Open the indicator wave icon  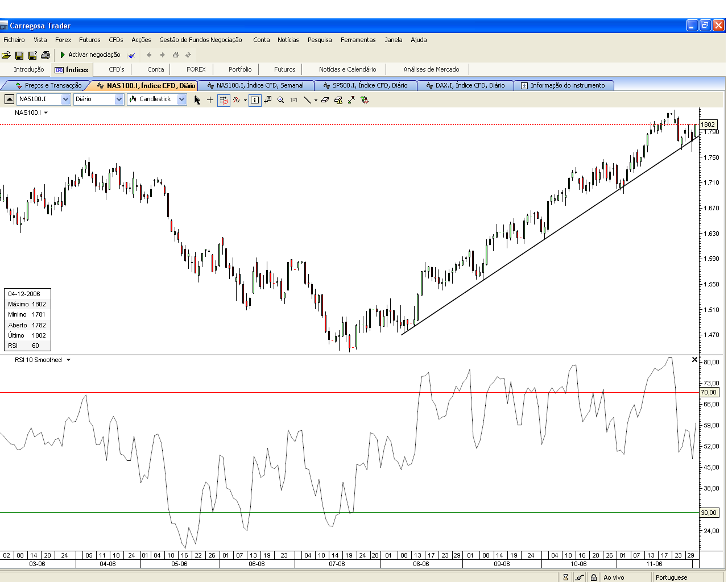[x=236, y=100]
